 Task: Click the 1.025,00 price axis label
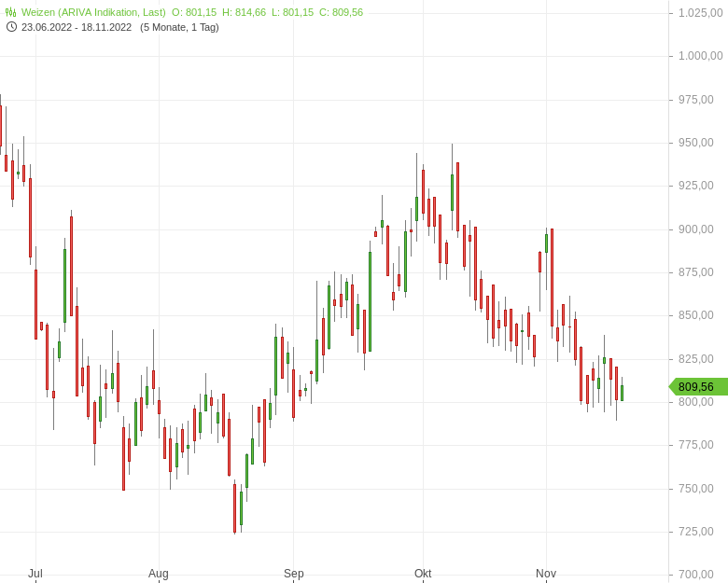pyautogui.click(x=701, y=13)
